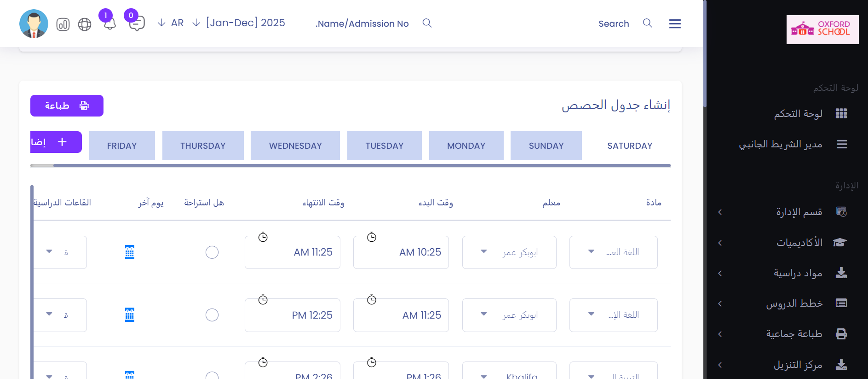Click the horizontal scrollbar below the day tabs
This screenshot has height=379, width=868.
(x=350, y=165)
